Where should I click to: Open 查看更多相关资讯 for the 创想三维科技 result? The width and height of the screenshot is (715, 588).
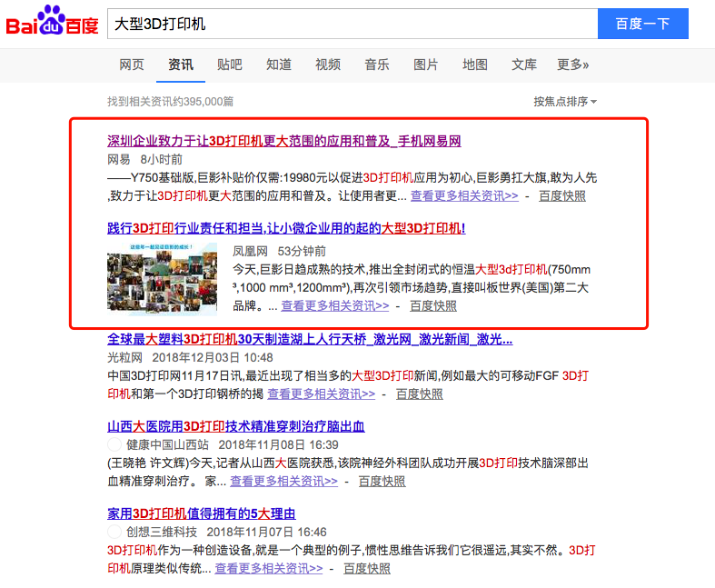(x=269, y=568)
